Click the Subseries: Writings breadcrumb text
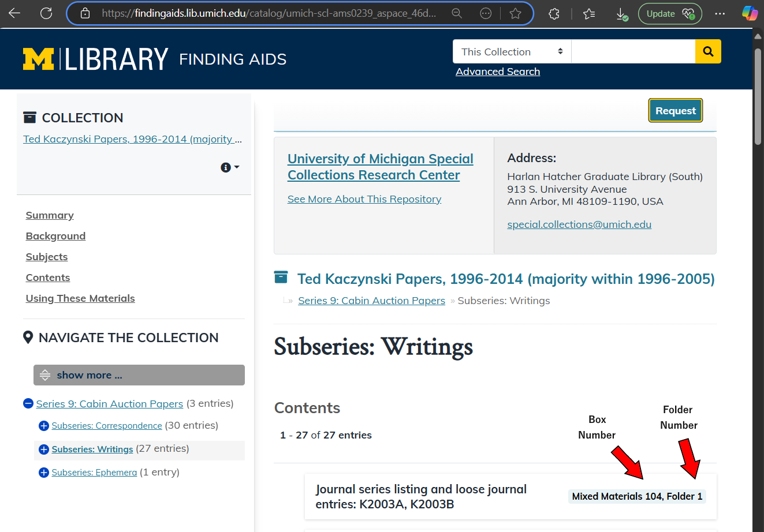764x532 pixels. 504,301
